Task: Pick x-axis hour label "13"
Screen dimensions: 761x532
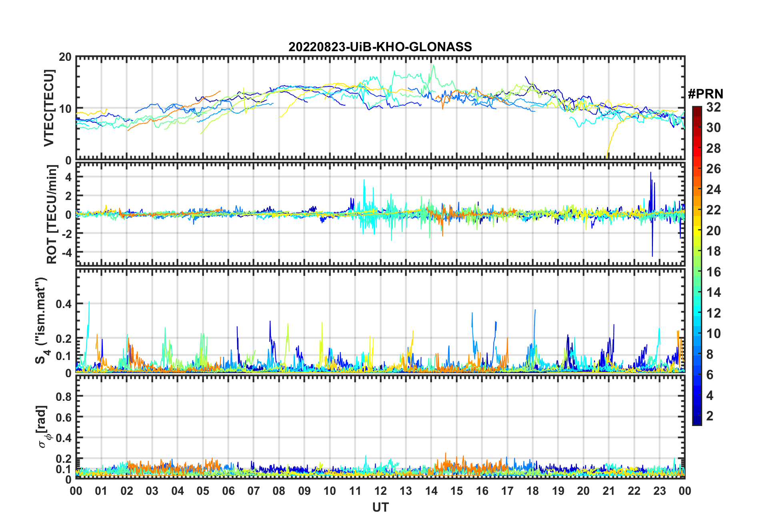Action: click(x=406, y=491)
